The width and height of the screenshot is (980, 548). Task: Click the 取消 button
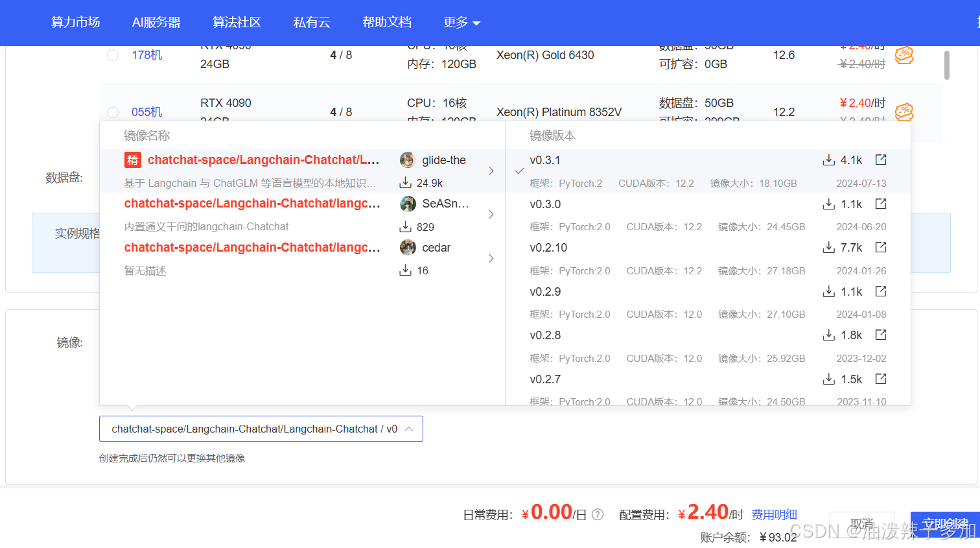click(x=862, y=524)
